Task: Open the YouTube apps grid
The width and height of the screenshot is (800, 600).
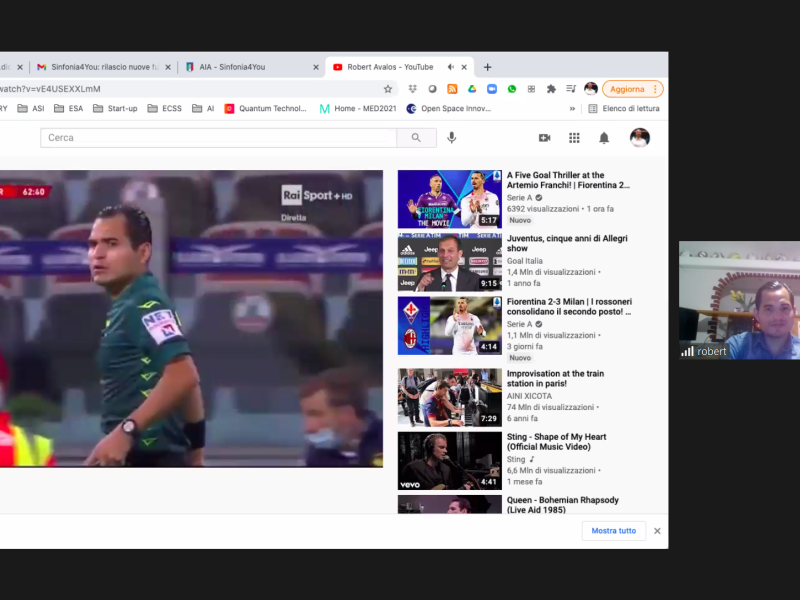Action: 574,138
